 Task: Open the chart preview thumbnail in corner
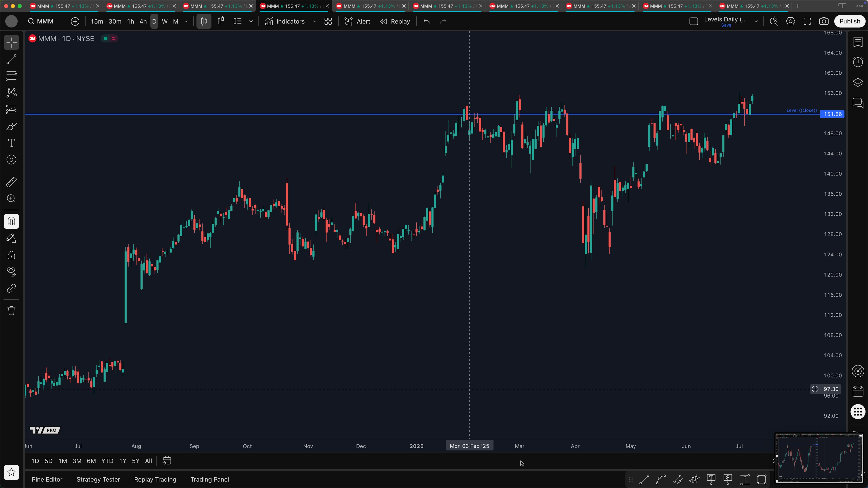819,458
